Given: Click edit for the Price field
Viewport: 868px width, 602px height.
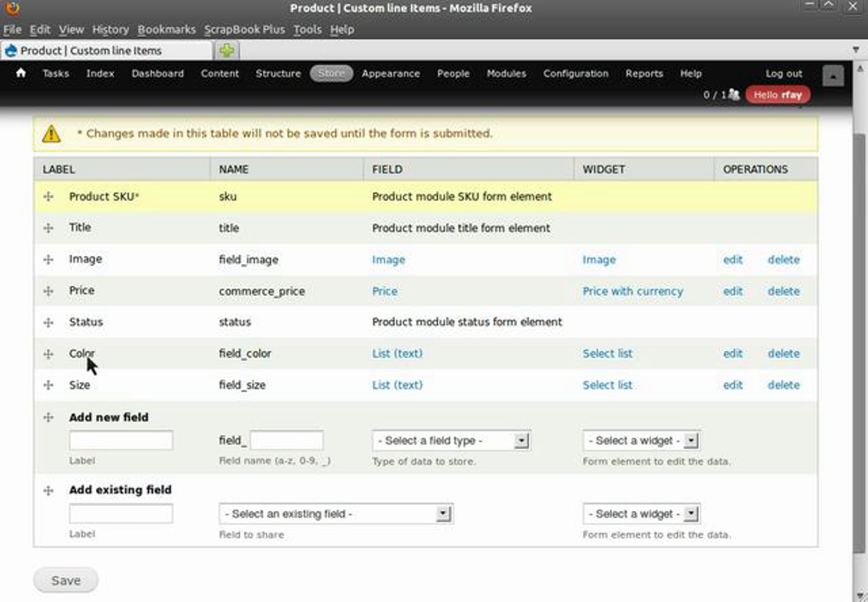Looking at the screenshot, I should [x=733, y=291].
